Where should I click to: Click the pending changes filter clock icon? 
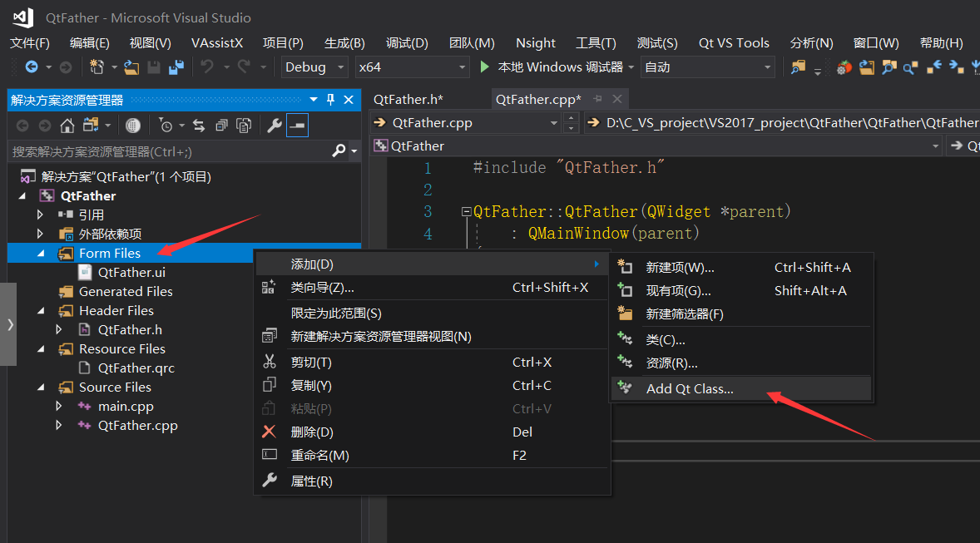pos(166,126)
